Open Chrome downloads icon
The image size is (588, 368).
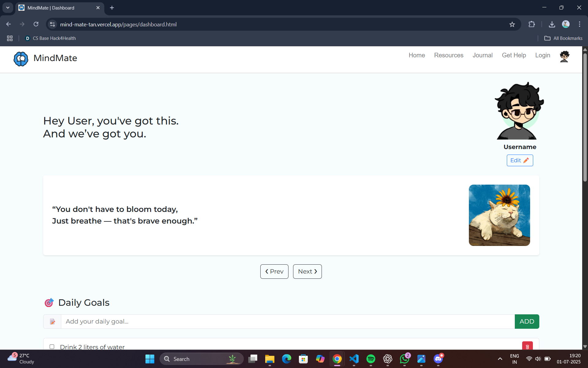(x=552, y=25)
